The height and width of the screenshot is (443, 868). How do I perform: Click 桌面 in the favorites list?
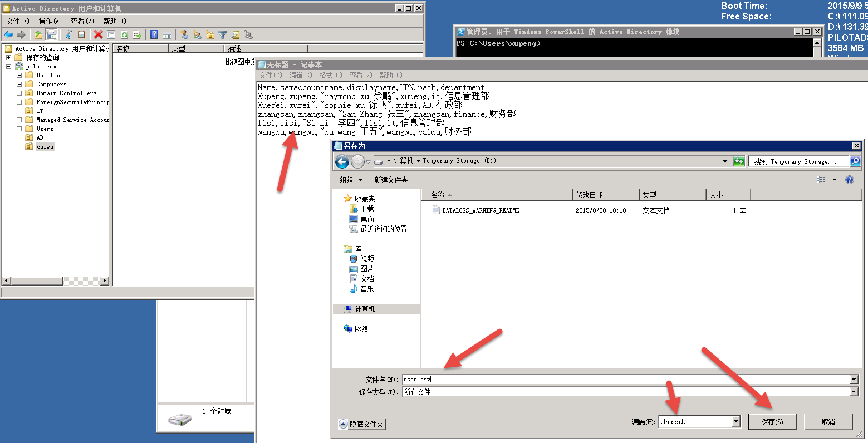pyautogui.click(x=367, y=219)
